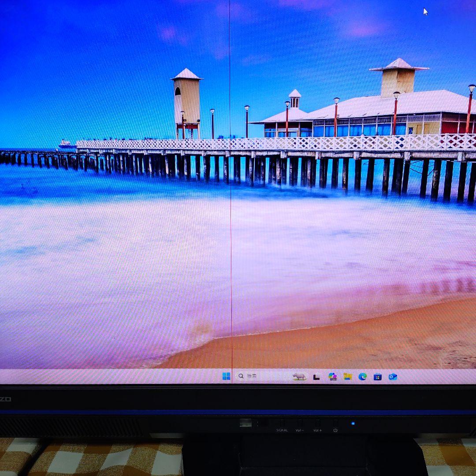Image resolution: width=476 pixels, height=476 pixels.
Task: Click the taskbar search box
Action: coord(271,376)
